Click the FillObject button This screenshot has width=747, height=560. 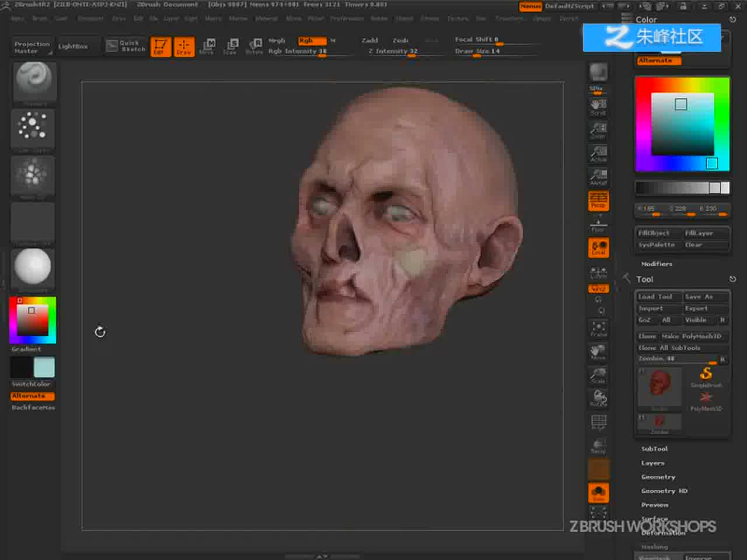click(x=658, y=233)
